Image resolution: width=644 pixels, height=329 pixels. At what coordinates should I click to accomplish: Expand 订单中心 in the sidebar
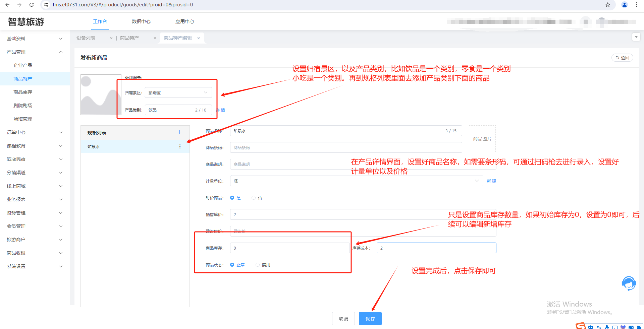point(34,132)
